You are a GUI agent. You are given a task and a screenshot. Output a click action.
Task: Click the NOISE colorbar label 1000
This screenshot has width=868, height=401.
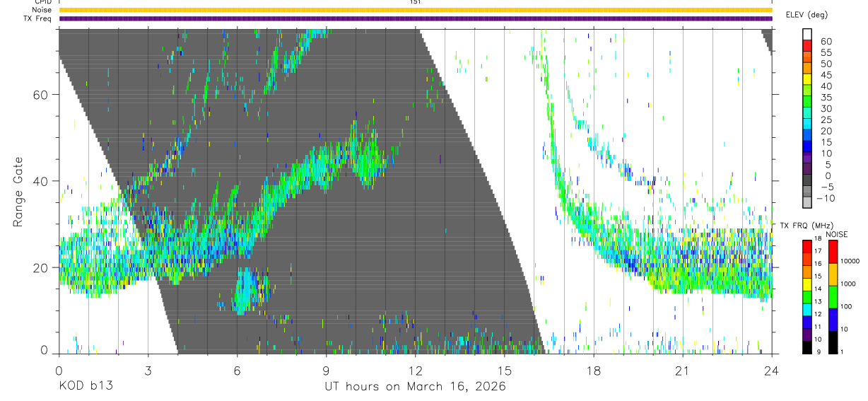tap(848, 284)
